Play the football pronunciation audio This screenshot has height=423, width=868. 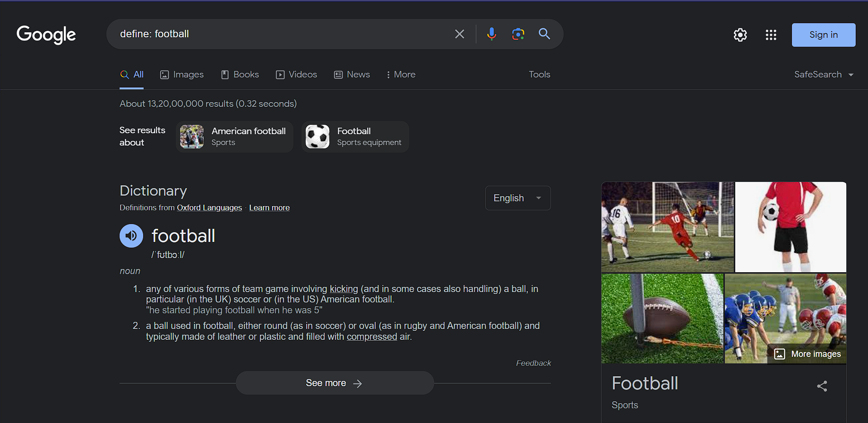[x=131, y=236]
